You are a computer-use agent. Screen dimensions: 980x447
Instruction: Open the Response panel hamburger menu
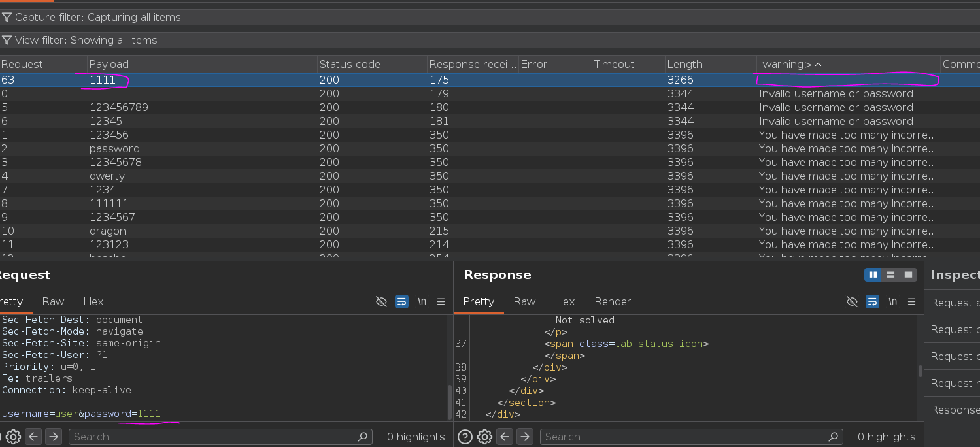tap(911, 301)
